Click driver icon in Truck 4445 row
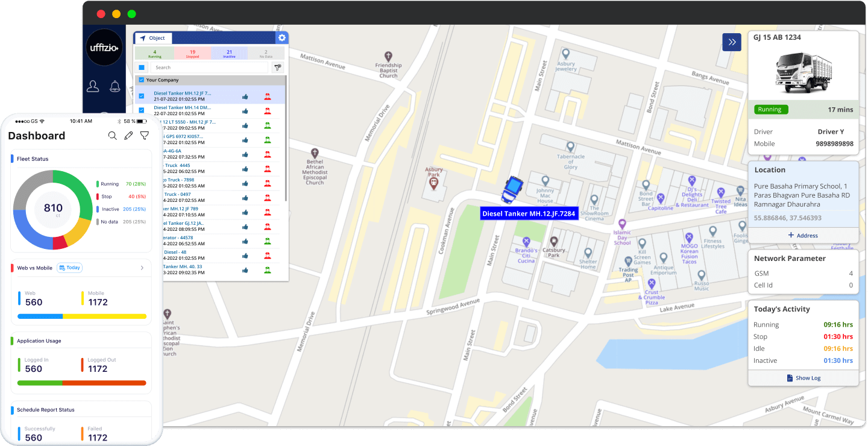Screen dimensions: 868x446 pyautogui.click(x=267, y=169)
